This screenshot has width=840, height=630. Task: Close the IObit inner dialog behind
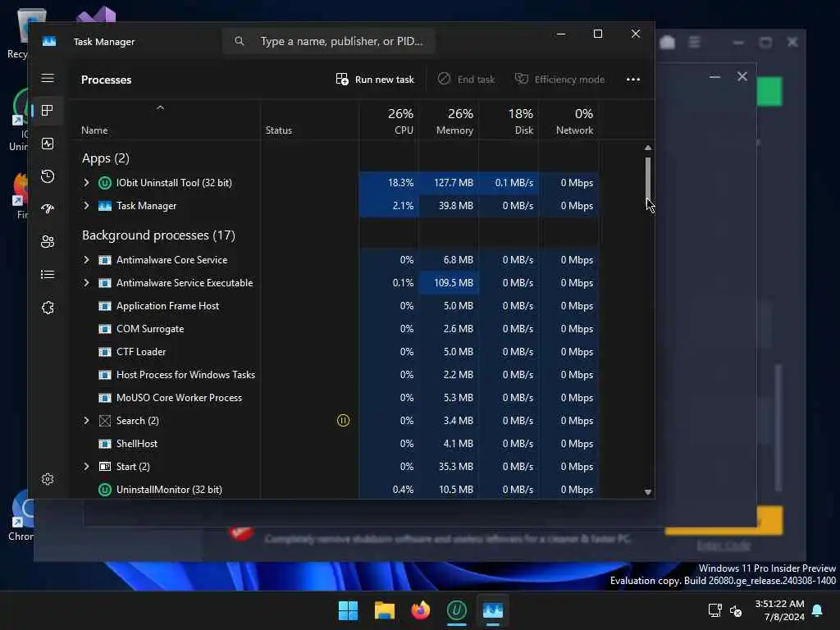pos(742,76)
